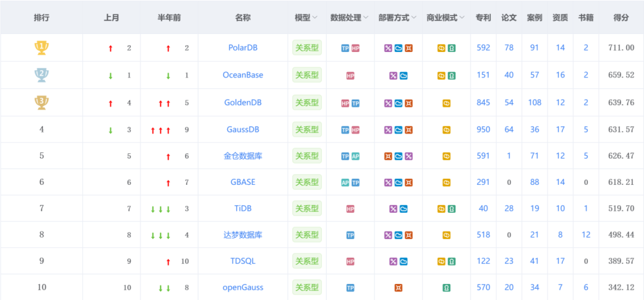This screenshot has width=644, height=300.
Task: Click the yellow business-model icon for GaussDB
Action: tap(447, 130)
